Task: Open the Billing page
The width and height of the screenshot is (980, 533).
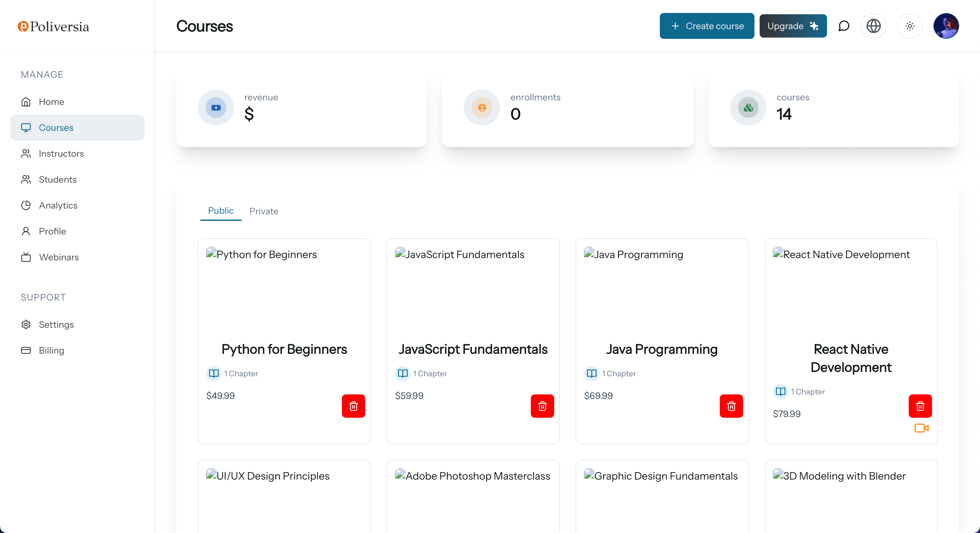Action: pyautogui.click(x=77, y=350)
